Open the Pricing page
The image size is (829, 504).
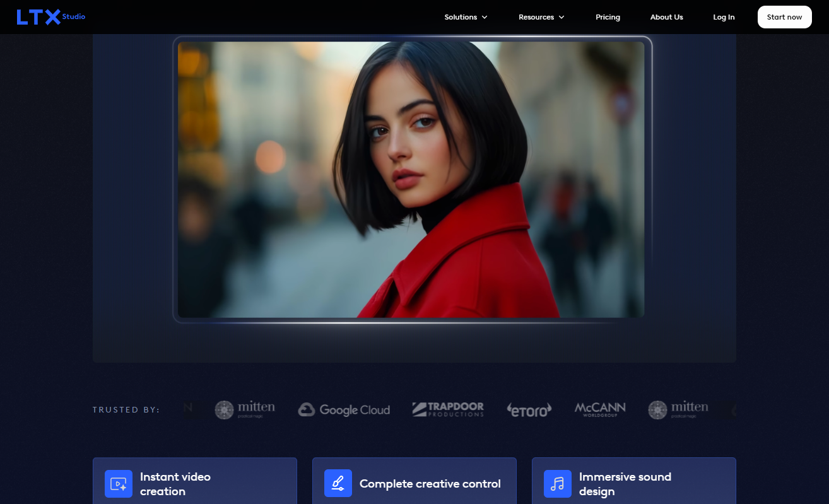[608, 17]
